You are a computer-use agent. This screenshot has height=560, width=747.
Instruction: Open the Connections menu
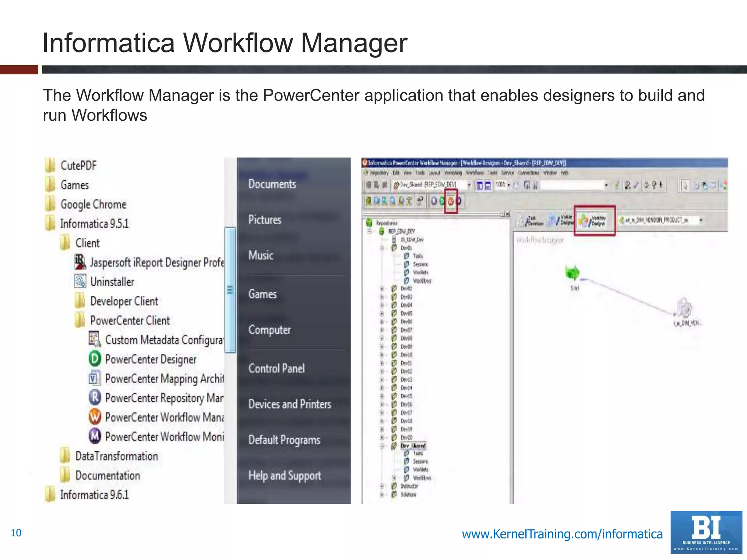[x=529, y=173]
